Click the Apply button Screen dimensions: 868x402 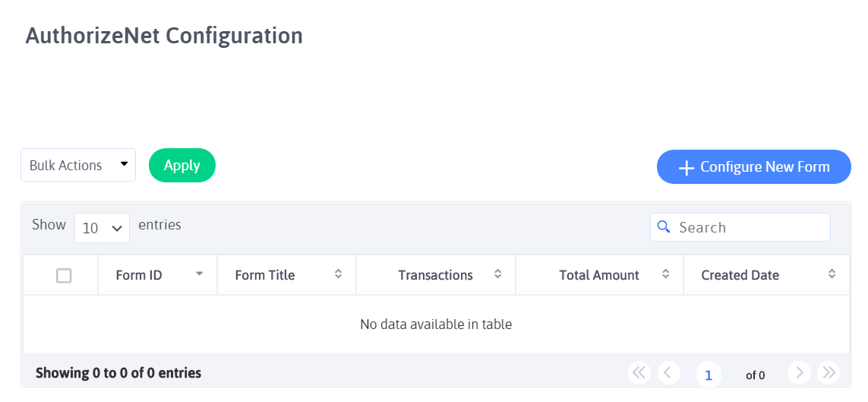(182, 165)
